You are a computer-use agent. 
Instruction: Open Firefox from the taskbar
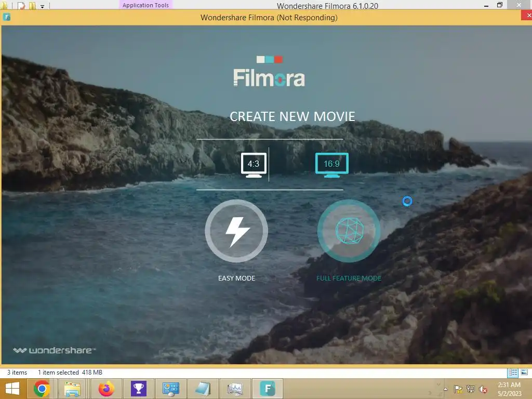click(106, 389)
